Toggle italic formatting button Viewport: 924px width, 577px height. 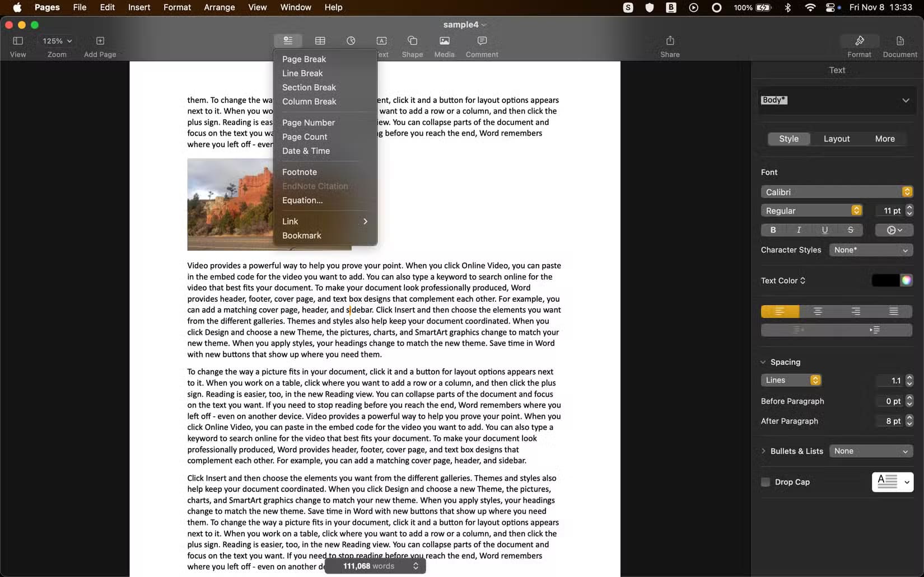(x=799, y=230)
